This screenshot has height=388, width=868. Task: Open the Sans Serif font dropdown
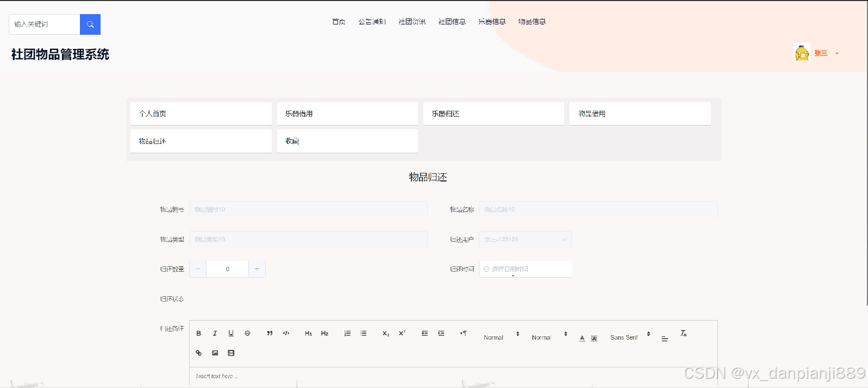(x=630, y=337)
